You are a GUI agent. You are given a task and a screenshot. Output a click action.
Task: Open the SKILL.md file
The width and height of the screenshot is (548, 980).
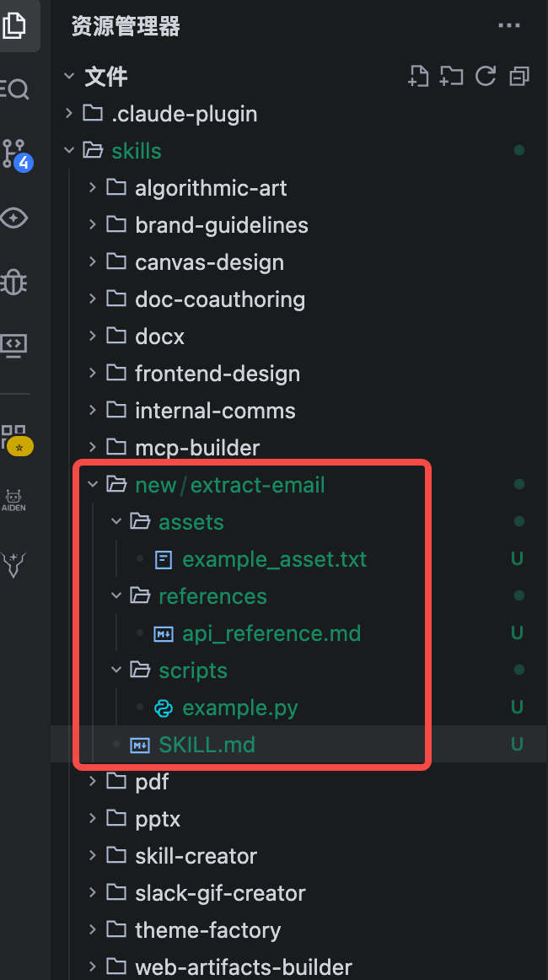coord(207,745)
